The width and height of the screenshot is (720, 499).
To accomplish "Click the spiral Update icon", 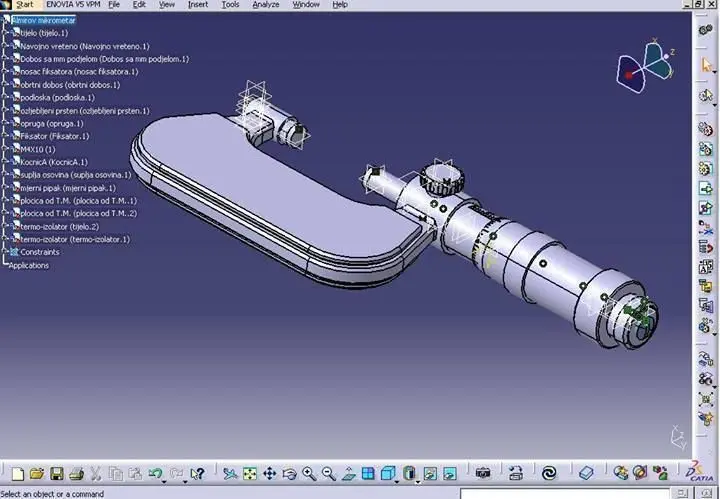I will click(x=549, y=473).
